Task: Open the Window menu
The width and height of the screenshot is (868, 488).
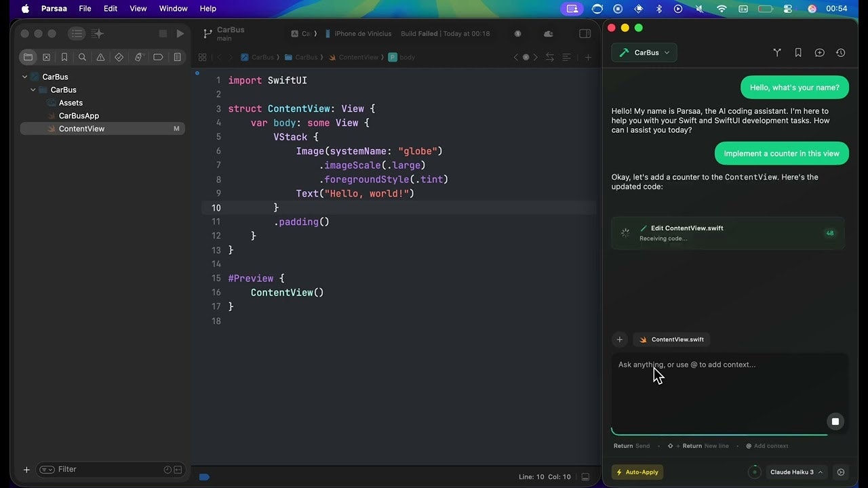Action: click(x=173, y=8)
